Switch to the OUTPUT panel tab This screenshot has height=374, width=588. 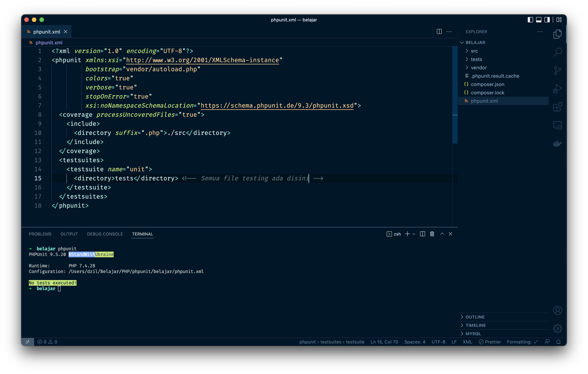tap(69, 234)
